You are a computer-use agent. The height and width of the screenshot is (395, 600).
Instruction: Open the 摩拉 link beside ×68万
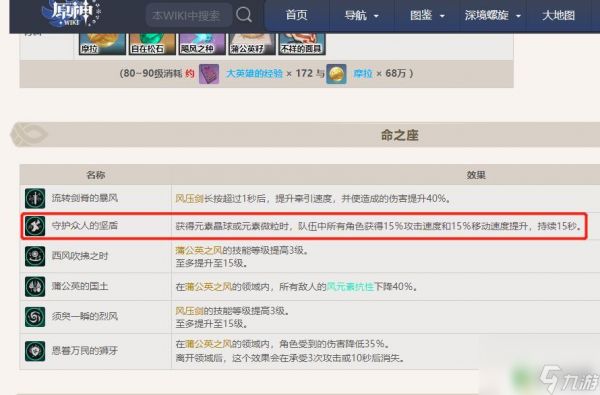(x=362, y=73)
